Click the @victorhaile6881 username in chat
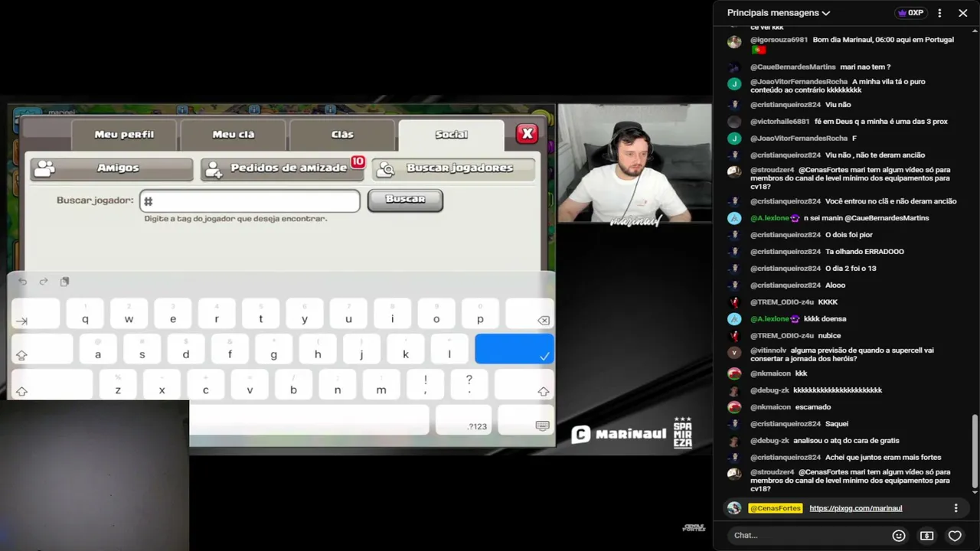This screenshot has width=980, height=551. [x=779, y=122]
